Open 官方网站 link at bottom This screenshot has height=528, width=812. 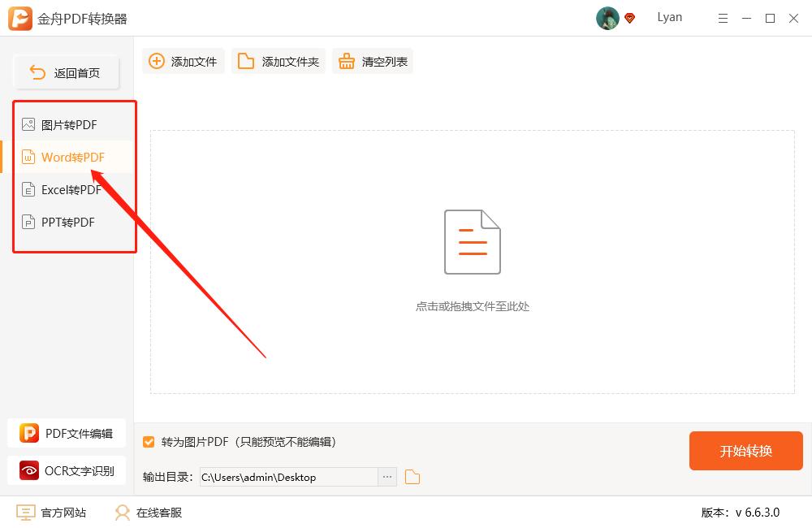[51, 513]
